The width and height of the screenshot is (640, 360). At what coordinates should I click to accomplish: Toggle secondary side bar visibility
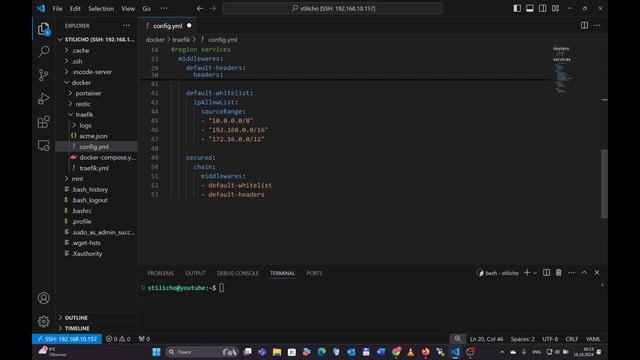click(542, 8)
